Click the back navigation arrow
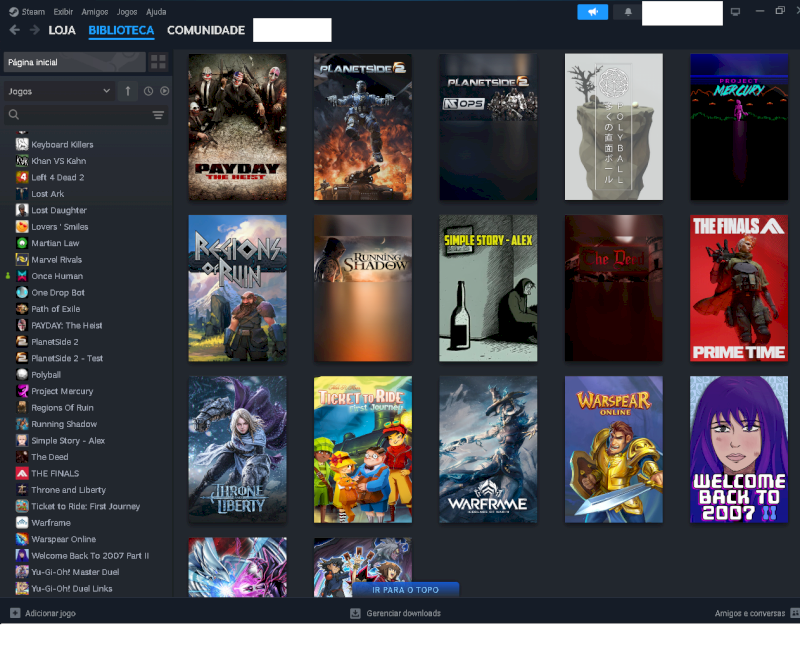Image resolution: width=800 pixels, height=649 pixels. point(15,30)
